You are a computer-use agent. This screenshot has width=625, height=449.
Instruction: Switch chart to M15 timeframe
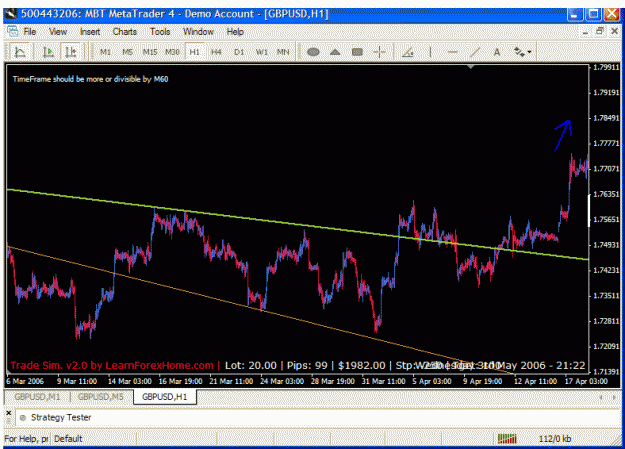tap(150, 52)
